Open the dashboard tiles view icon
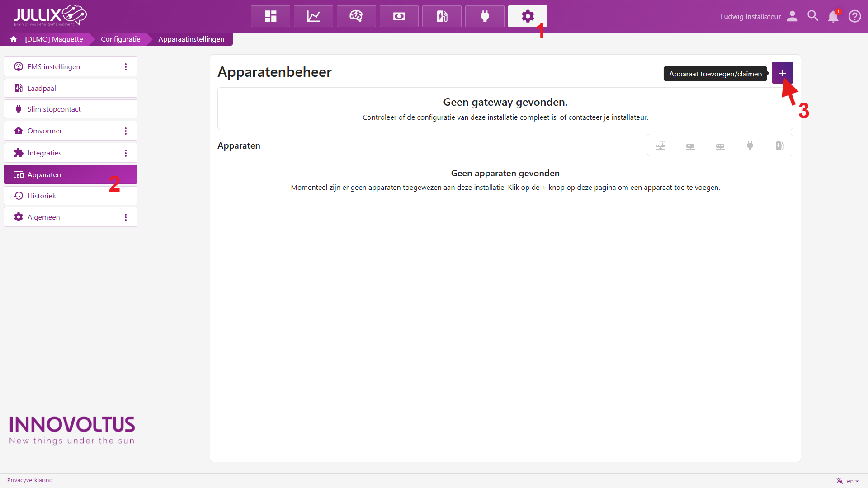The height and width of the screenshot is (488, 868). (270, 16)
